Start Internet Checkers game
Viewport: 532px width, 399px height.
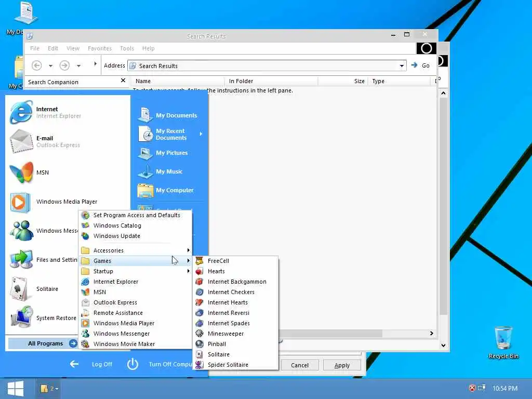tap(235, 292)
